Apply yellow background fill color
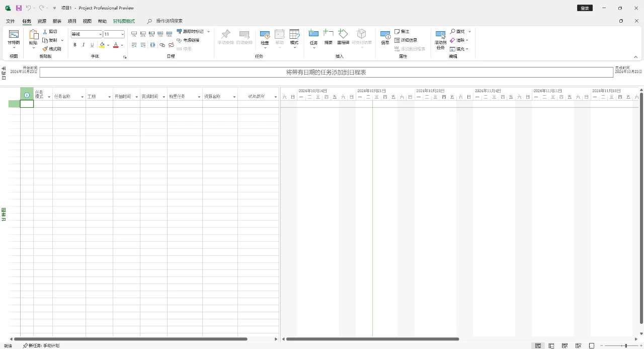This screenshot has height=349, width=644. (x=102, y=45)
